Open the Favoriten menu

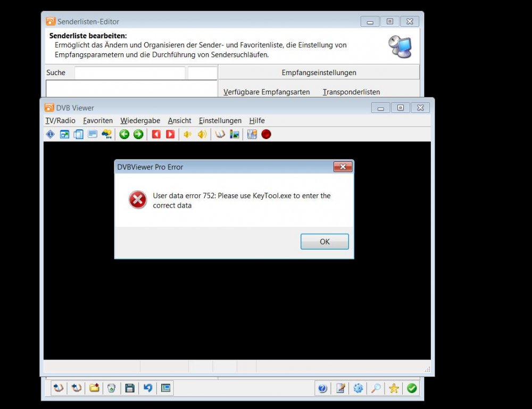tap(98, 120)
